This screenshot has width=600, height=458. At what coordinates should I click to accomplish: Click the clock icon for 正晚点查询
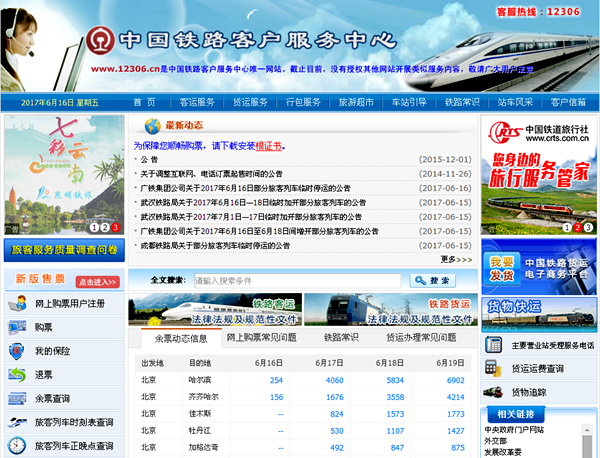pyautogui.click(x=17, y=445)
